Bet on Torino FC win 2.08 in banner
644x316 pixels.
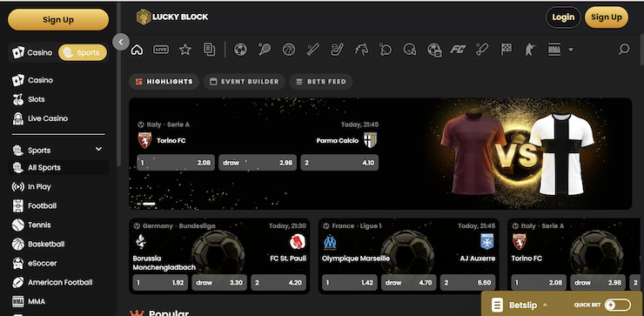coord(176,163)
